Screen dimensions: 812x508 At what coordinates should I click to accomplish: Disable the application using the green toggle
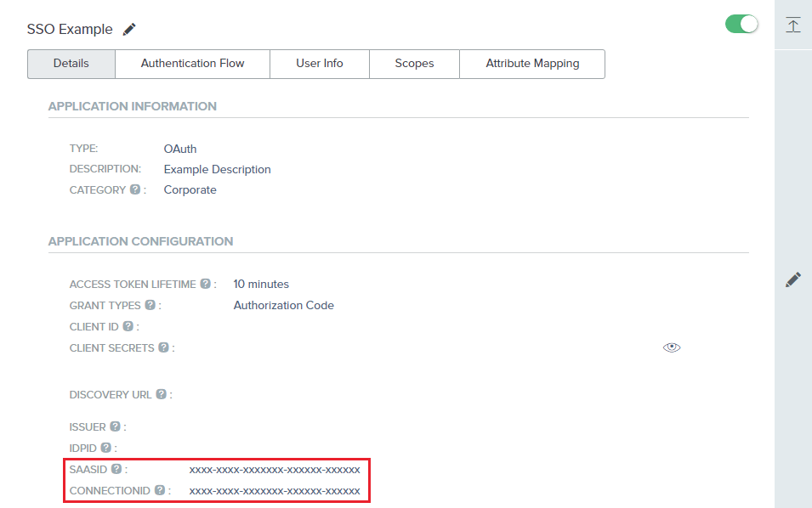(741, 25)
